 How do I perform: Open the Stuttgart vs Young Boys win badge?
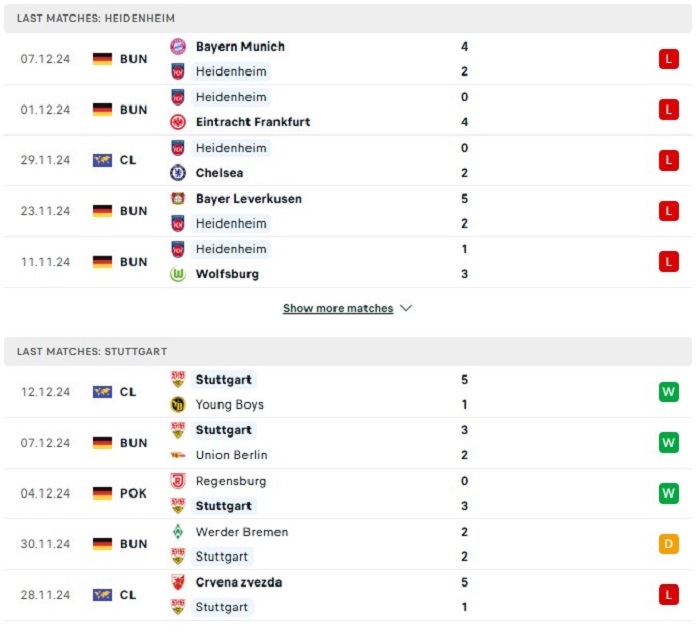tap(668, 392)
